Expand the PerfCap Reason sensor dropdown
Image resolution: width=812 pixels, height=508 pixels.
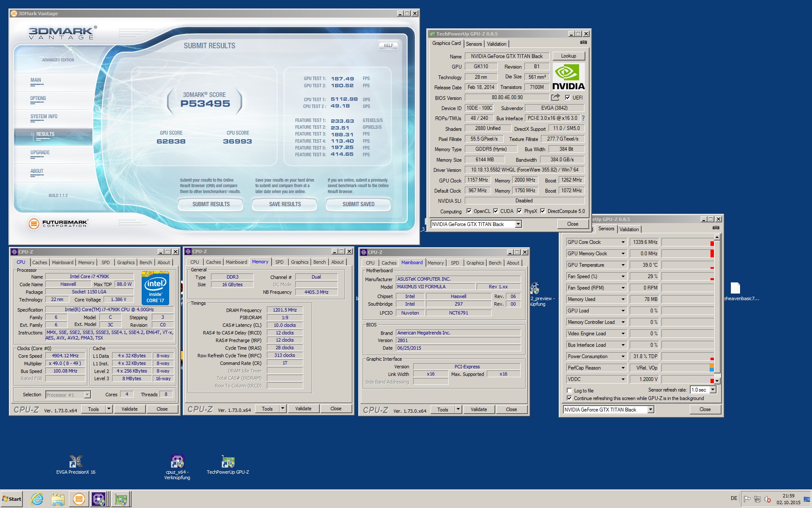[x=623, y=368]
